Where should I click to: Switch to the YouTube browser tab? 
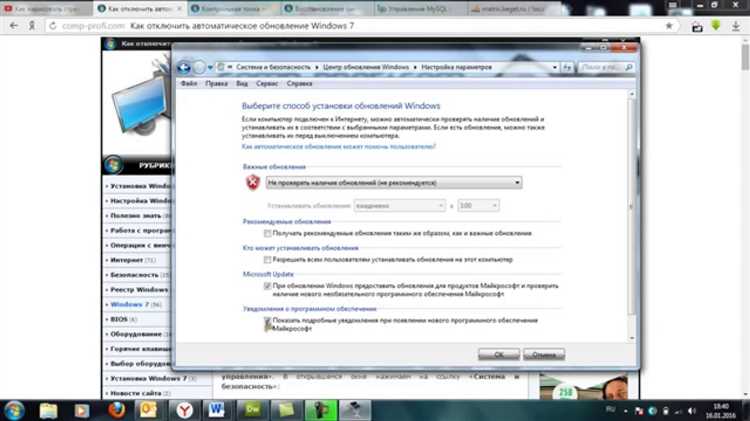[46, 9]
